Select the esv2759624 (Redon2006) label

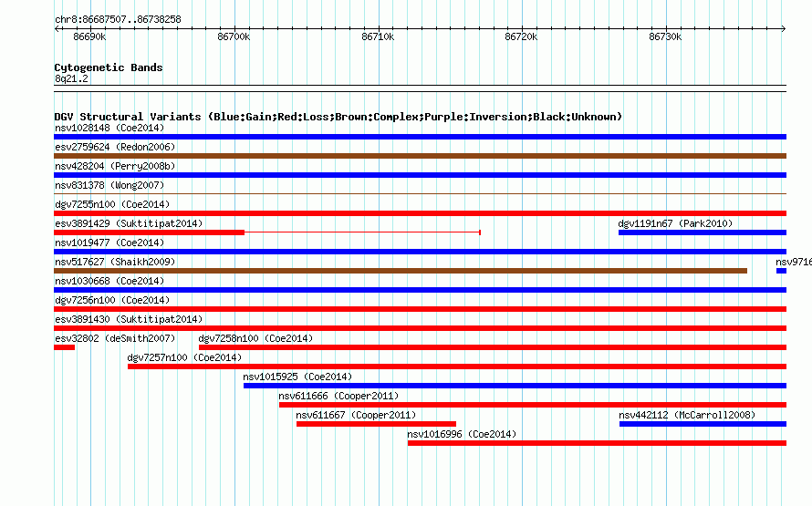coord(115,147)
